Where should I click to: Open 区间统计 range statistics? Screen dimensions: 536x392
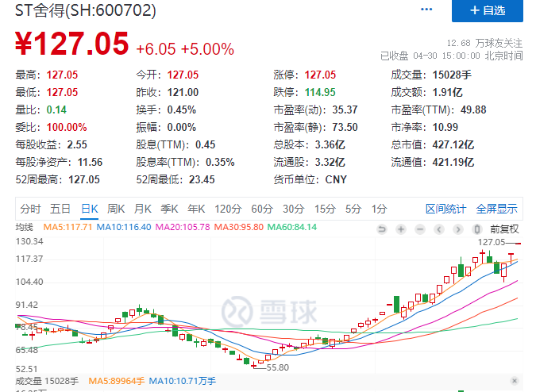pyautogui.click(x=446, y=209)
